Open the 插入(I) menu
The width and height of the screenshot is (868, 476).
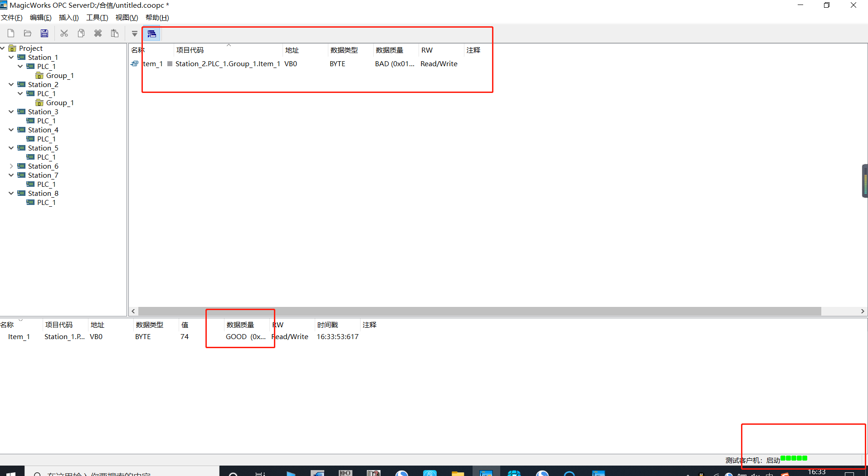pos(69,18)
